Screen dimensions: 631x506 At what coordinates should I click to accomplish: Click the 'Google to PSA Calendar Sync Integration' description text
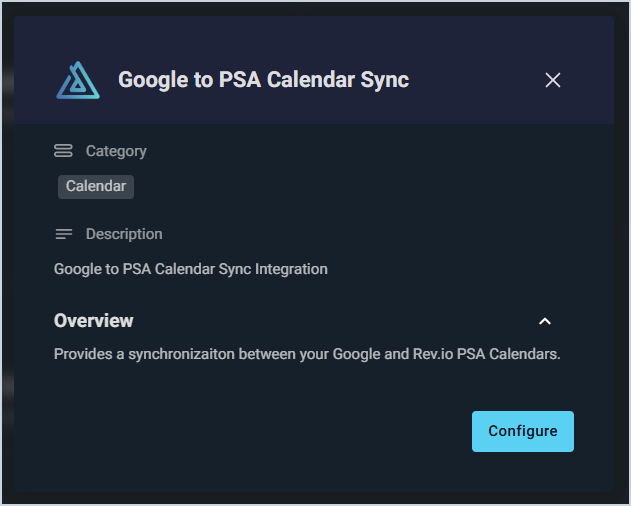(x=190, y=269)
